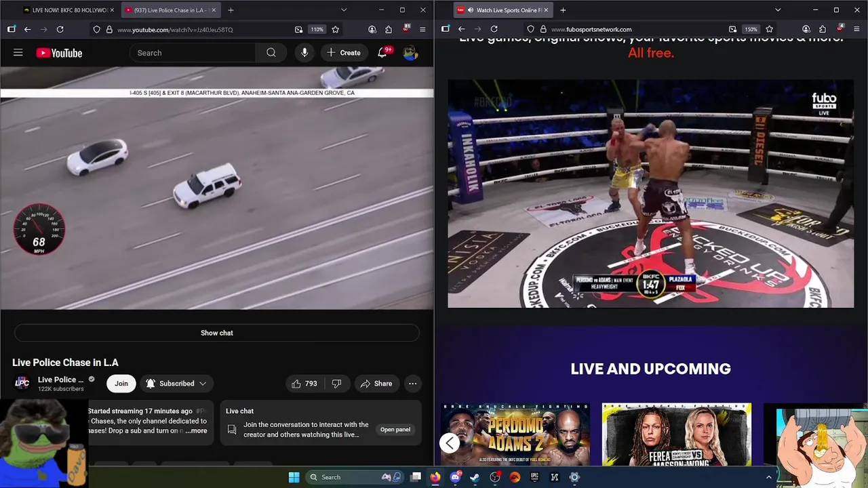Screen dimensions: 868x488
Task: Click the picture-in-picture icon in the YouTube address bar
Action: 298,29
